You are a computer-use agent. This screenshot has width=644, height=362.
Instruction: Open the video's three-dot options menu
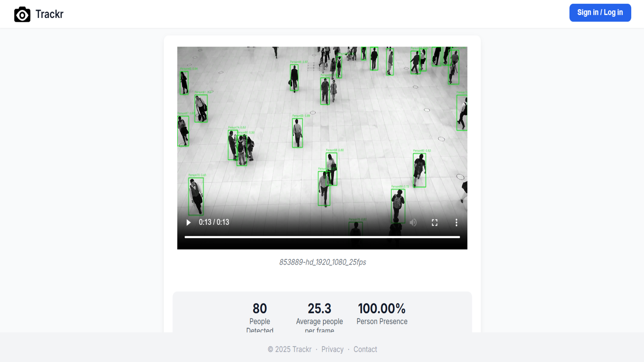pos(456,222)
